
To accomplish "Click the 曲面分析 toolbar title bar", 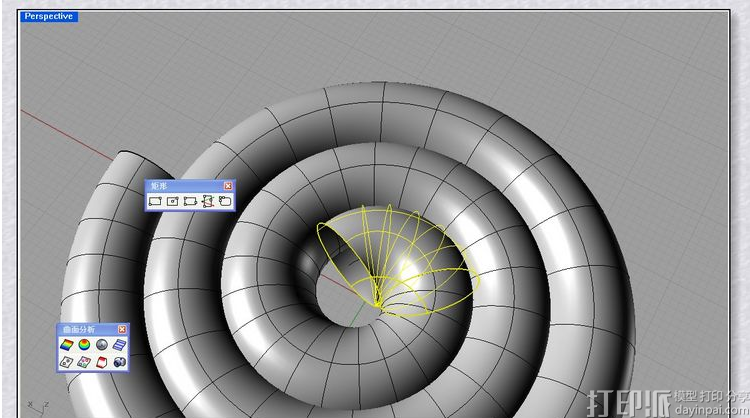I will pyautogui.click(x=92, y=330).
